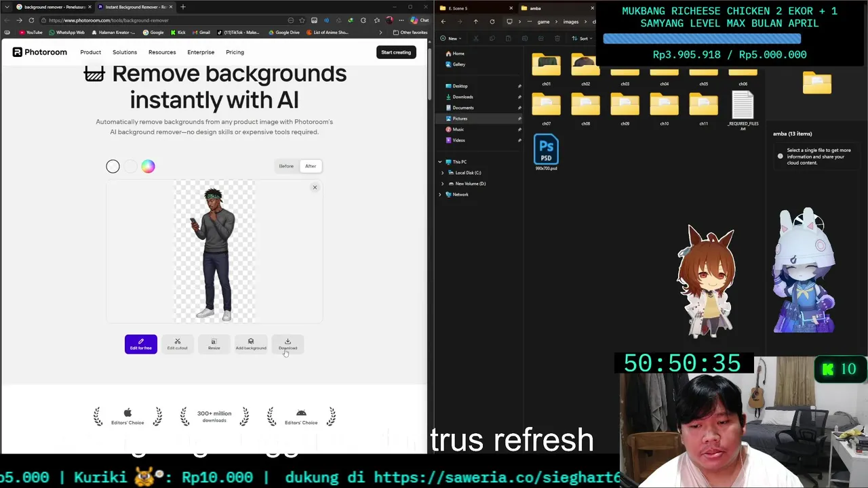This screenshot has height=488, width=868.
Task: Open the Enterprise page
Action: [x=201, y=52]
